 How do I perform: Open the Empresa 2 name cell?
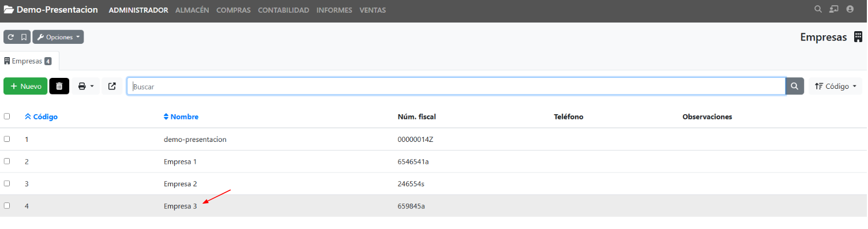(181, 184)
